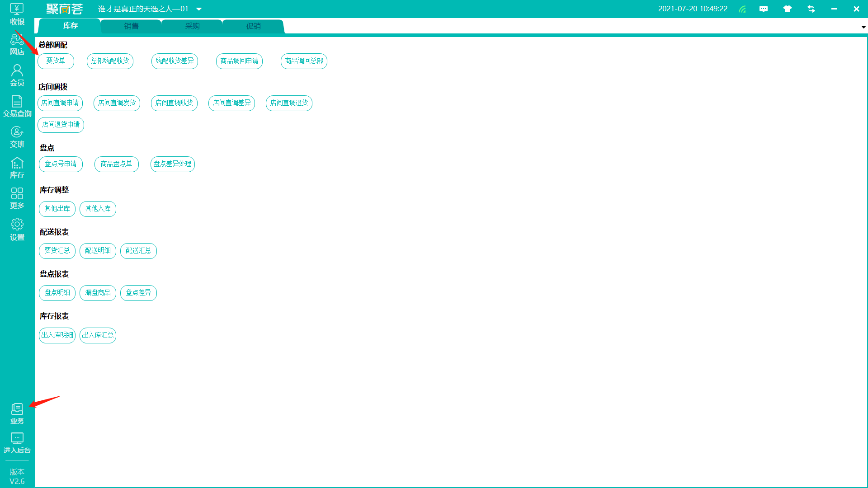This screenshot has width=868, height=488.
Task: Open 盘点明细 report
Action: [x=57, y=293]
